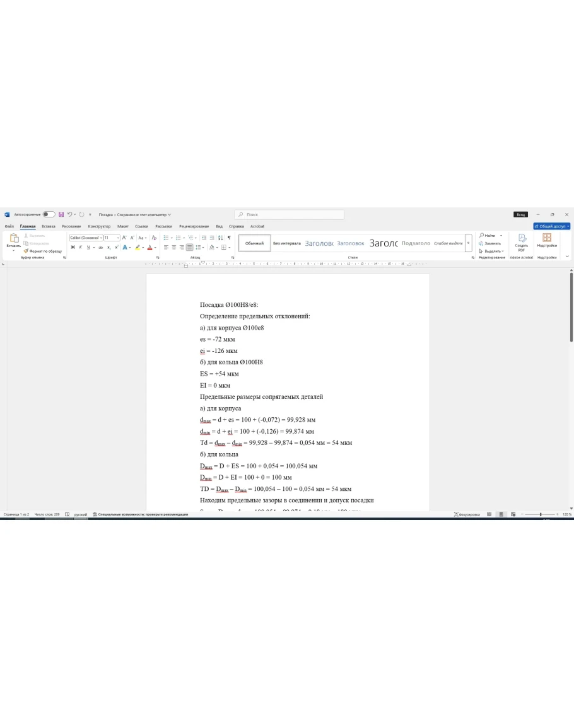Open the Надстройки add-ins icon
This screenshot has width=574, height=728.
click(x=547, y=241)
